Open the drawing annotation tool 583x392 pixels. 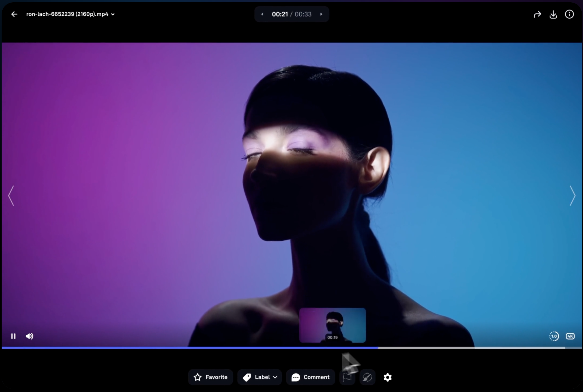click(367, 377)
